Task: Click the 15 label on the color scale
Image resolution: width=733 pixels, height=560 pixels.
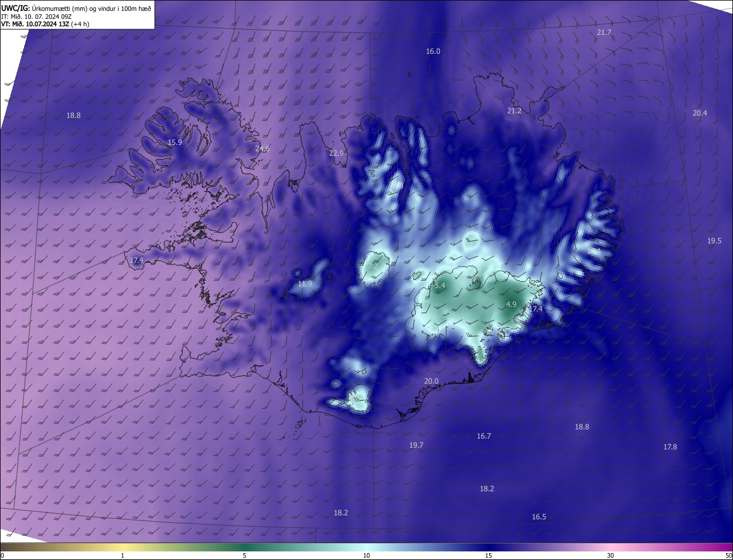Action: 488,555
